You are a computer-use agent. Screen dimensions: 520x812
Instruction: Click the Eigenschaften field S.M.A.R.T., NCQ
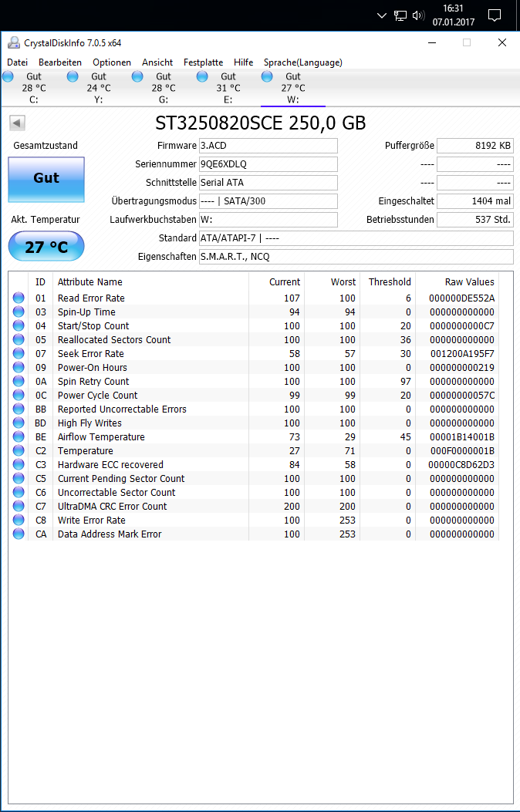click(x=356, y=256)
